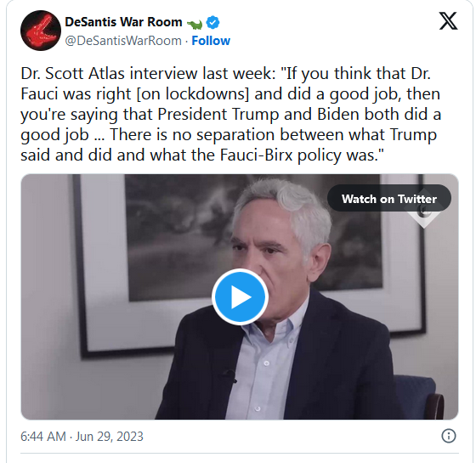The width and height of the screenshot is (476, 463).
Task: Click the DeSantis War Room display name
Action: tap(123, 22)
